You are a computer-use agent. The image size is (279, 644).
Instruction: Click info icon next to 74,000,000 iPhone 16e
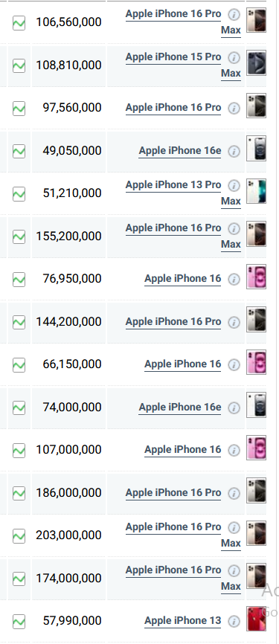pos(234,408)
